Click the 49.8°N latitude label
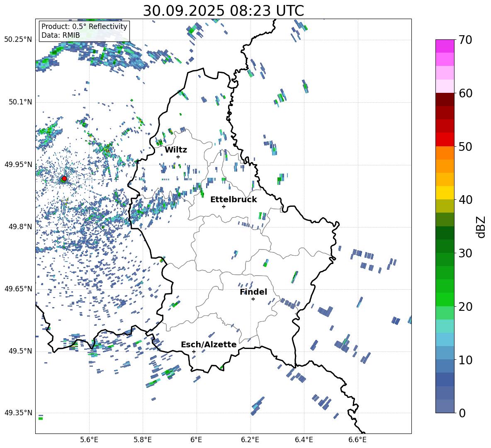 (20, 227)
